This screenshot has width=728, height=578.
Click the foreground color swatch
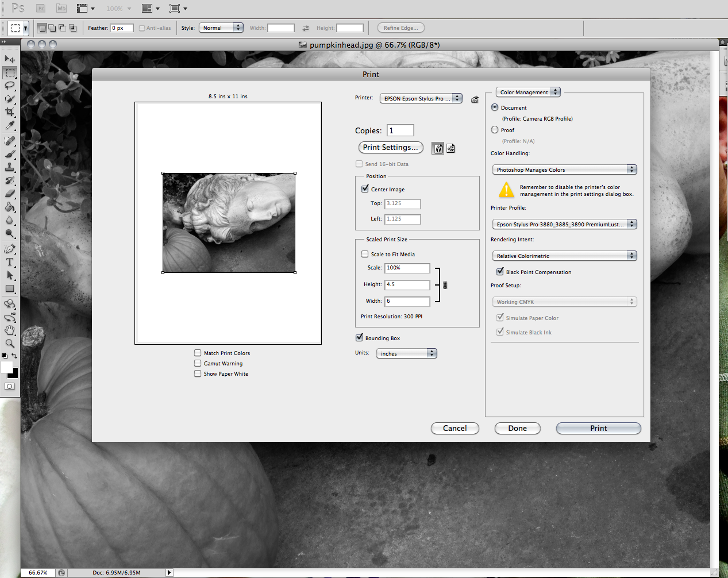(7, 367)
